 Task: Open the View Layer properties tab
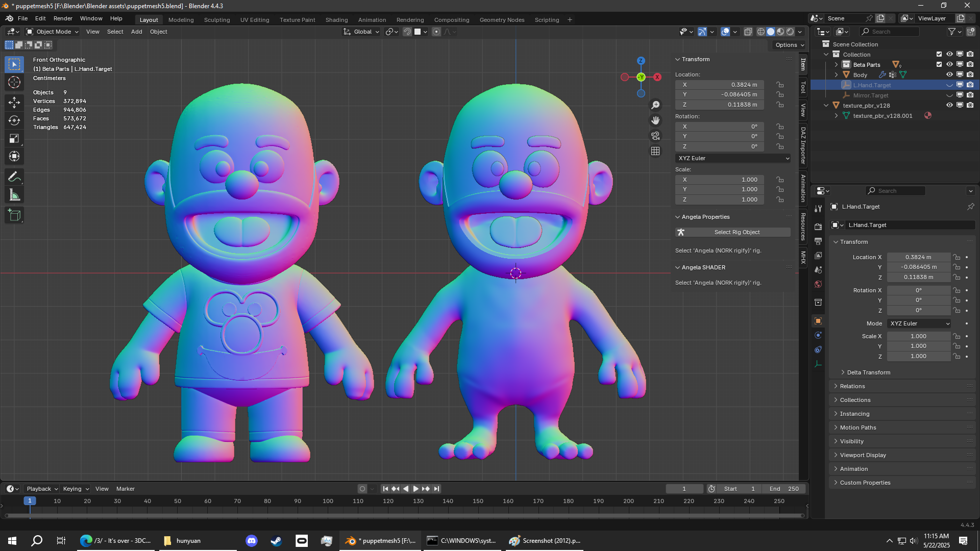pos(818,255)
